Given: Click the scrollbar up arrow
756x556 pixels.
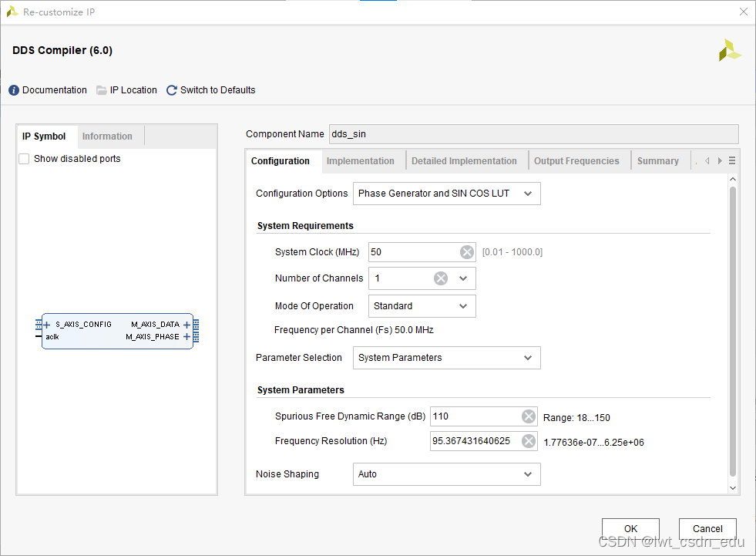Looking at the screenshot, I should point(733,179).
